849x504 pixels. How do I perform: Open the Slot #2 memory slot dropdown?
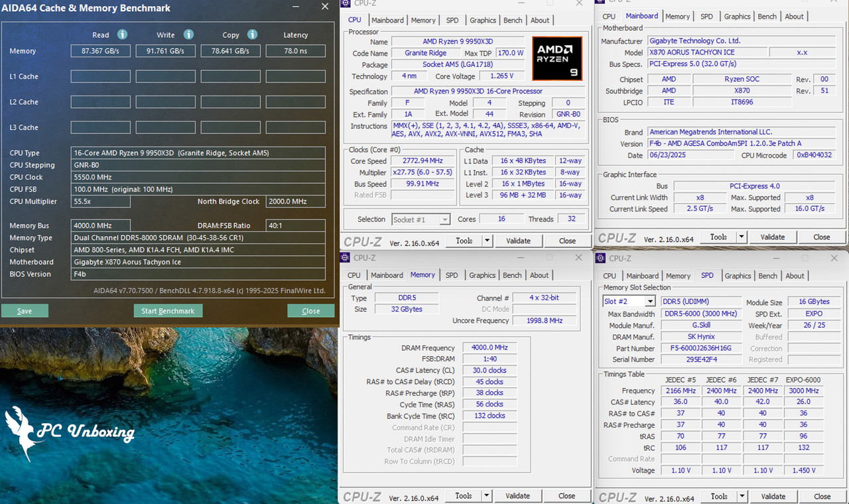[650, 302]
